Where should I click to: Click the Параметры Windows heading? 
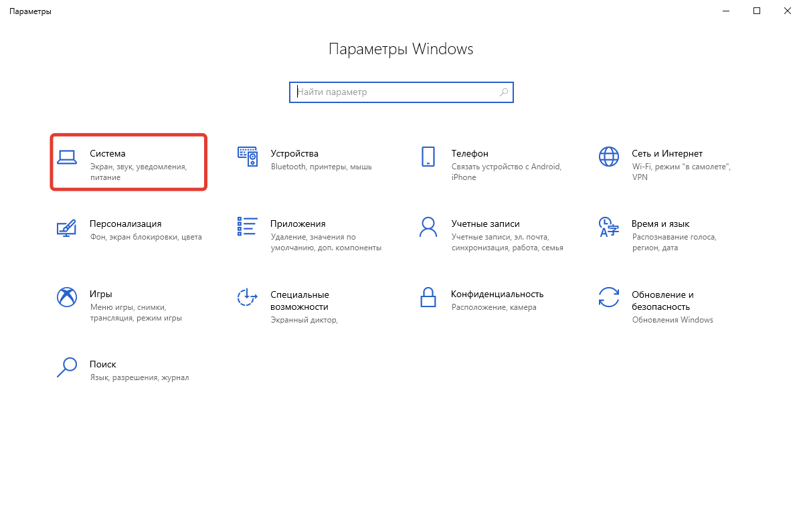[401, 50]
